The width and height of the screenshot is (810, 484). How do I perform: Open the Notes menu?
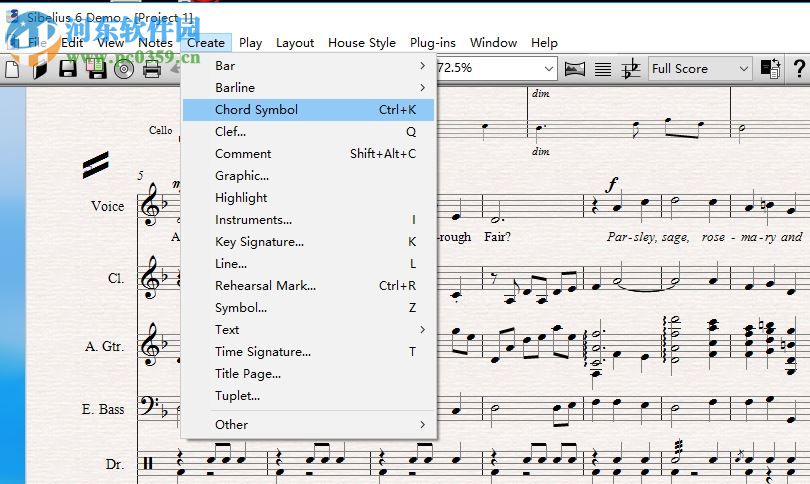pyautogui.click(x=155, y=42)
